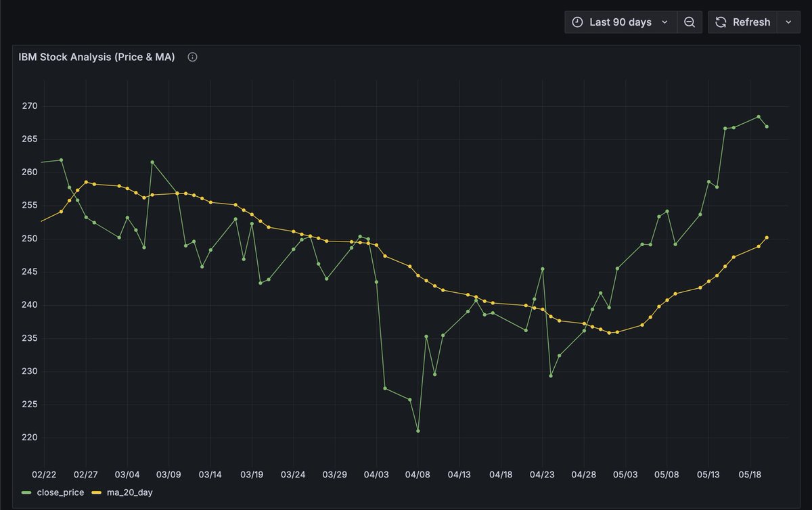
Task: Expand the refresh interval dropdown arrow
Action: coord(788,22)
